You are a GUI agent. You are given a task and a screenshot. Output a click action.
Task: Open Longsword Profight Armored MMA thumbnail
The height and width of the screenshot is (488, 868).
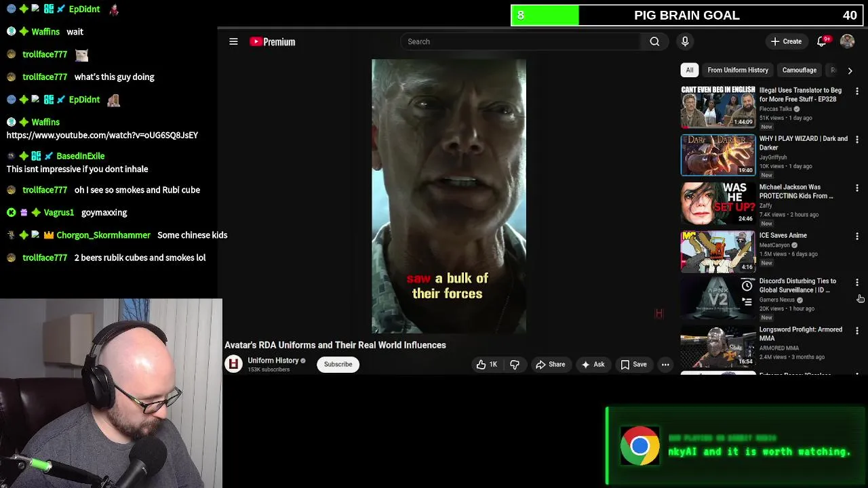717,347
